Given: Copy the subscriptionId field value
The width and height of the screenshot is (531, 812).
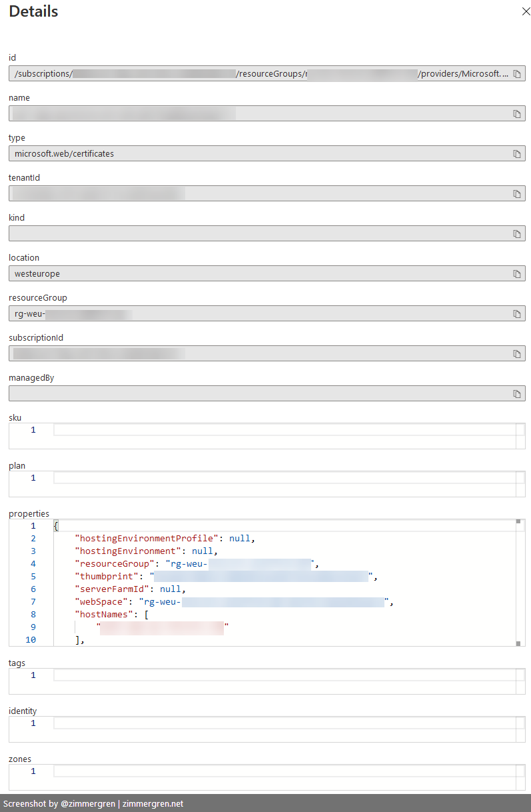Looking at the screenshot, I should pyautogui.click(x=516, y=354).
